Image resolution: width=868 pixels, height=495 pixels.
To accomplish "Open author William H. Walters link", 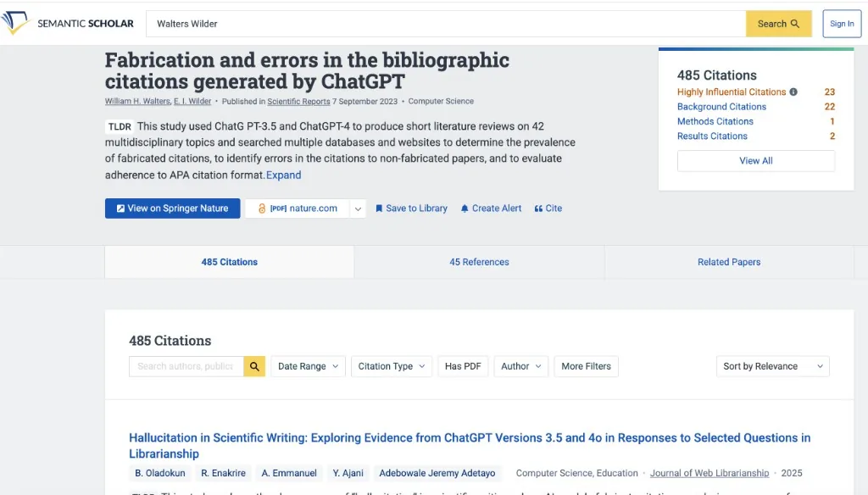I will 137,102.
